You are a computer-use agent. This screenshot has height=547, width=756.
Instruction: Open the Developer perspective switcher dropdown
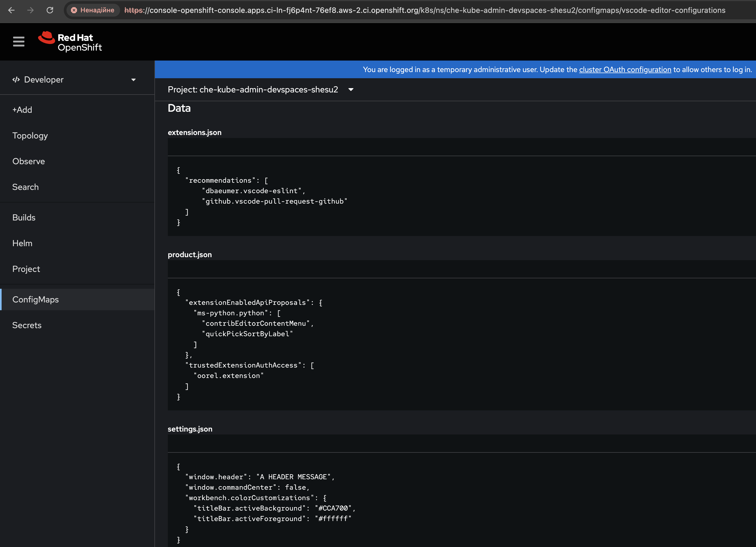click(x=133, y=80)
